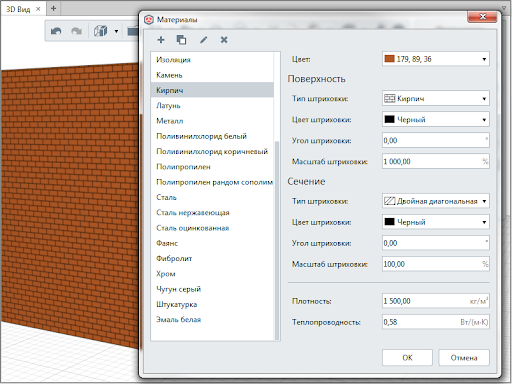Select Латунь in materials list
This screenshot has height=384, width=512.
[x=212, y=106]
